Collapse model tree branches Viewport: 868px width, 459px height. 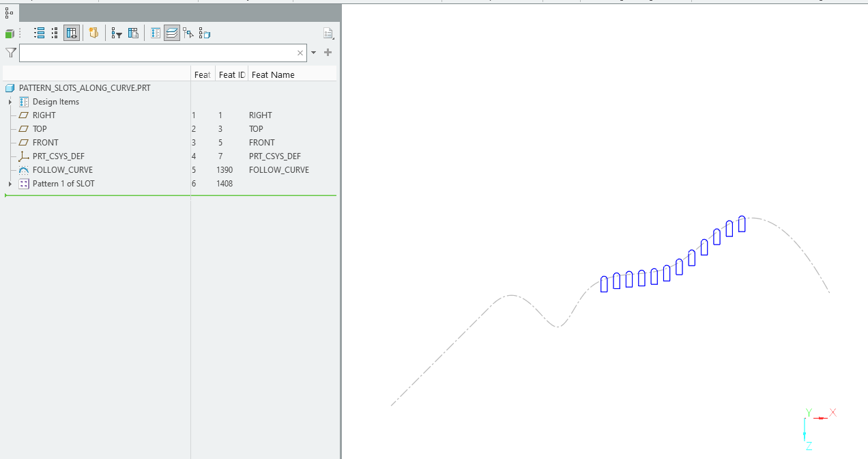(54, 33)
